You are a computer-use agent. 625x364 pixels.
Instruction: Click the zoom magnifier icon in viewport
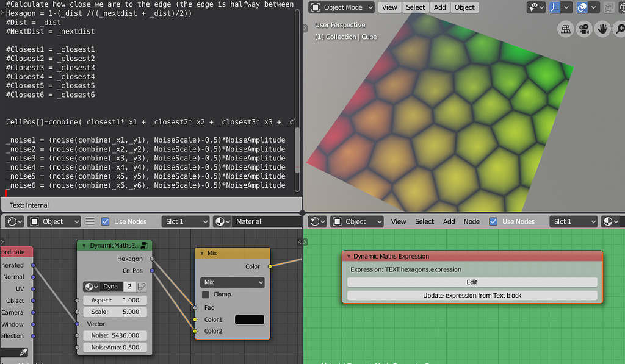pos(620,29)
